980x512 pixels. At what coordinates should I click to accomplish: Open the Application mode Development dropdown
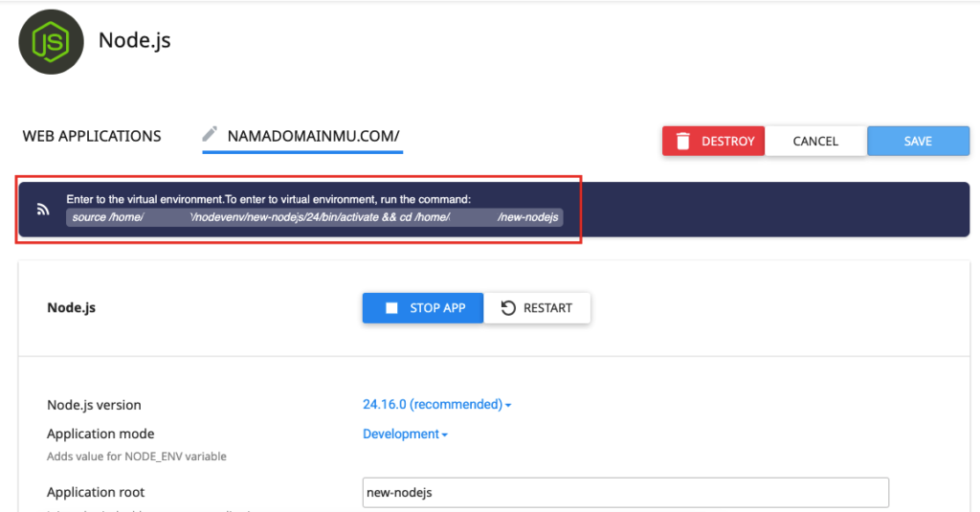[405, 434]
